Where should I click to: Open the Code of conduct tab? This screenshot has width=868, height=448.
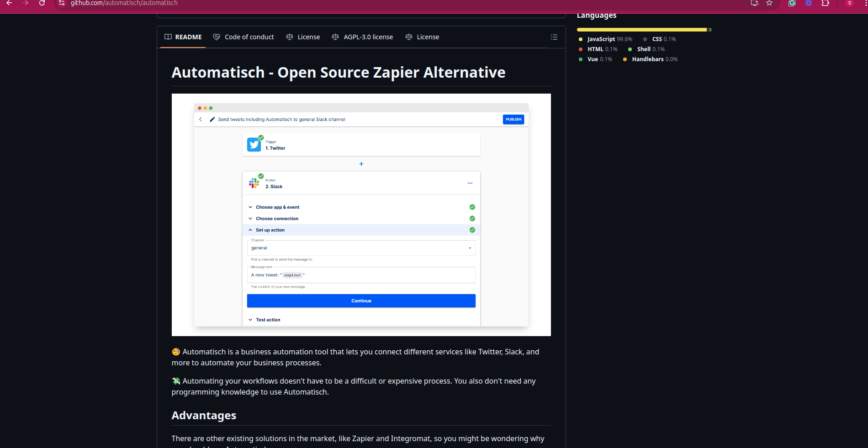pyautogui.click(x=243, y=37)
